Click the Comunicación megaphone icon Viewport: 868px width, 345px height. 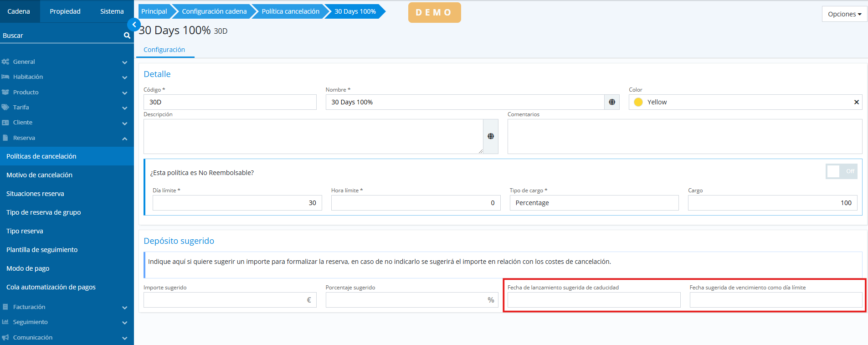[x=5, y=338]
